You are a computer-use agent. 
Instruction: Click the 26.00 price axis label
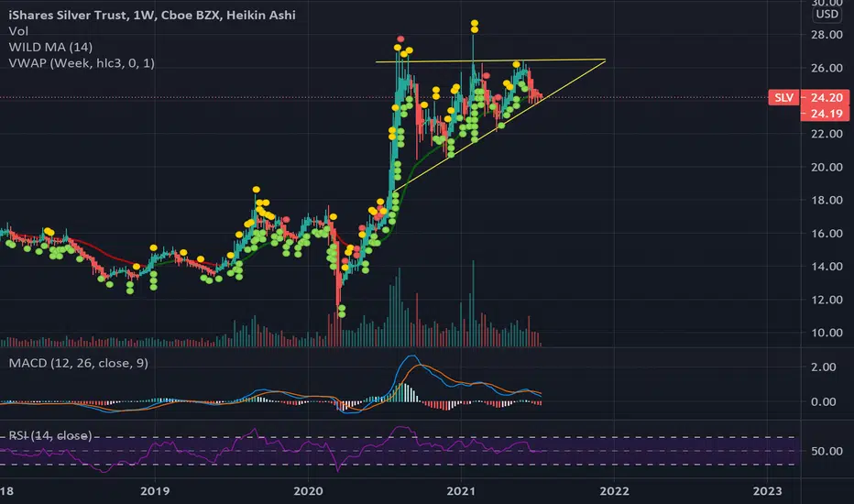point(827,68)
